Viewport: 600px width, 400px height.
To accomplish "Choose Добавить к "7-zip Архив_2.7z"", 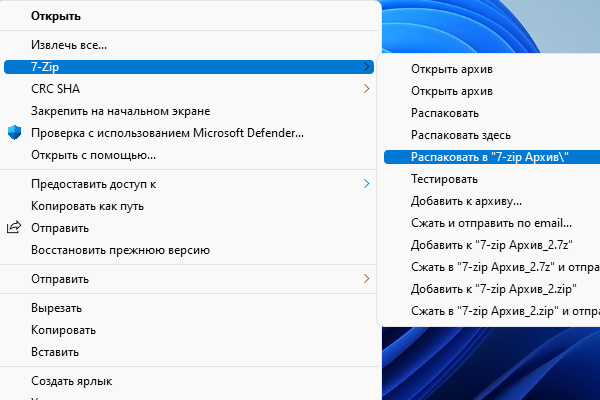I will 492,245.
